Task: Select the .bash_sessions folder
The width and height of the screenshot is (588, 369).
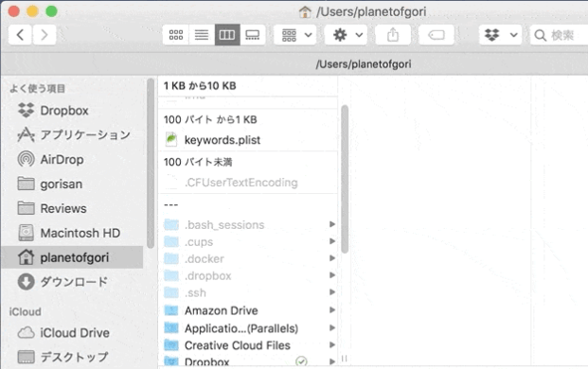Action: [x=247, y=225]
